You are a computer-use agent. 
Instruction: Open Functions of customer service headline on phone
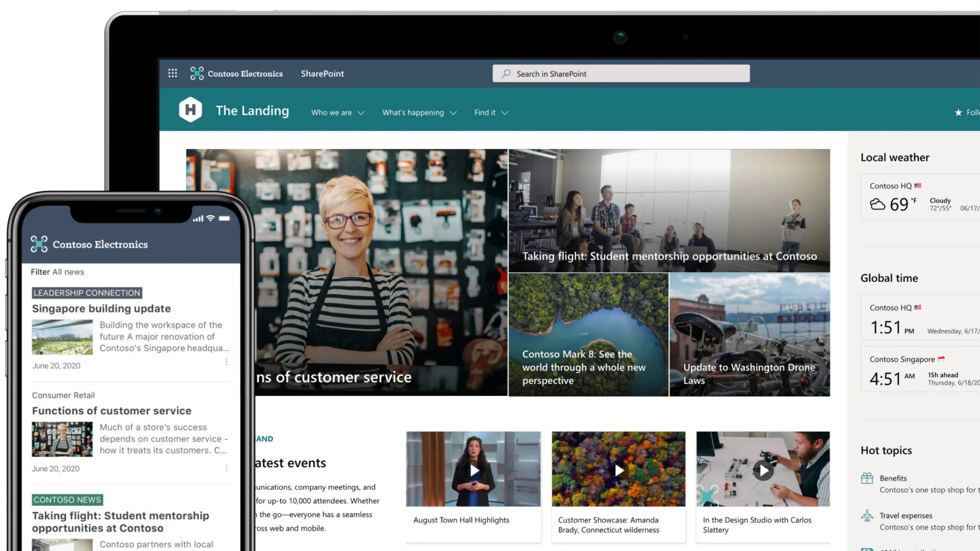[112, 411]
